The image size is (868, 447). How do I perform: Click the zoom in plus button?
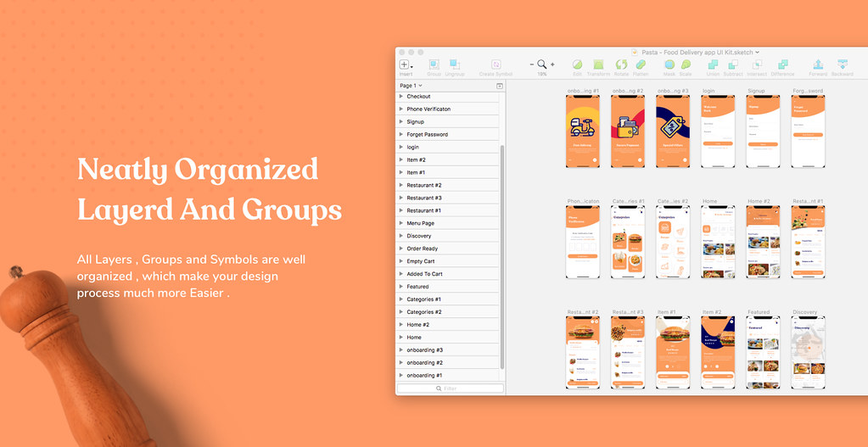pos(552,64)
